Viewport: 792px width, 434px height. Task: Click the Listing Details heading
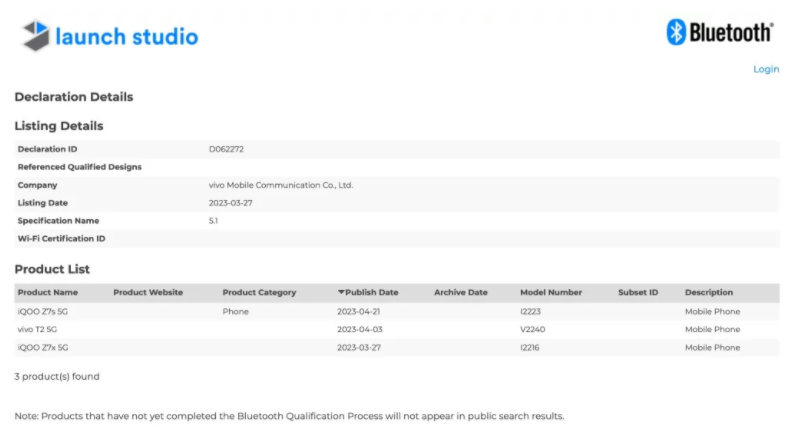point(59,126)
